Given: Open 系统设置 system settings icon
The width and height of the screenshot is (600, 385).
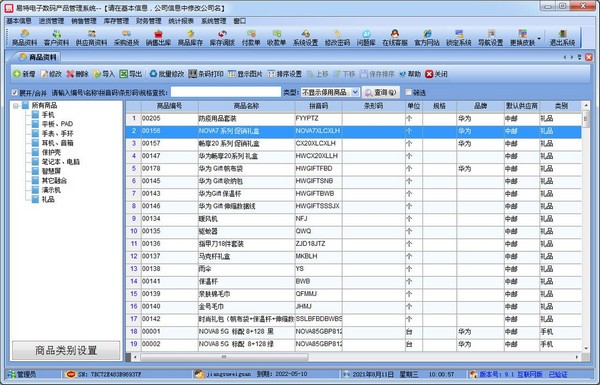Looking at the screenshot, I should [305, 38].
